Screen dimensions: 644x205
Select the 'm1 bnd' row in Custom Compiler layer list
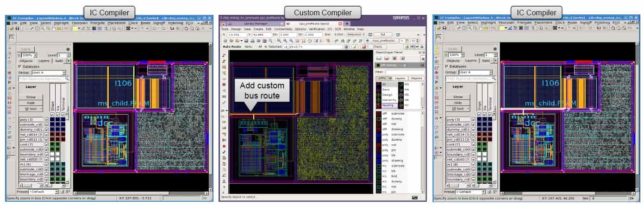(x=398, y=176)
